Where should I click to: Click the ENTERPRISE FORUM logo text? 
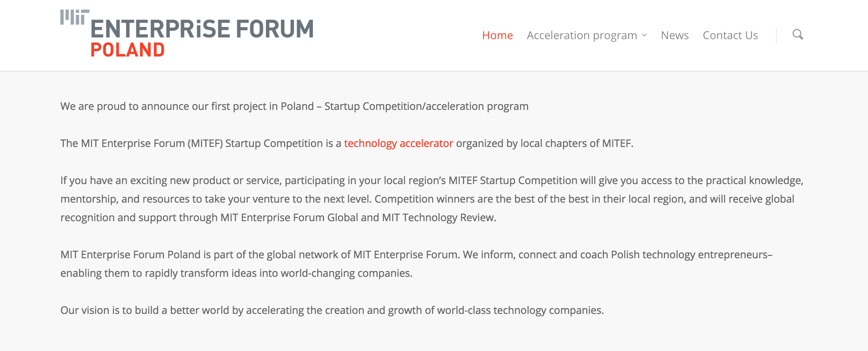[202, 29]
